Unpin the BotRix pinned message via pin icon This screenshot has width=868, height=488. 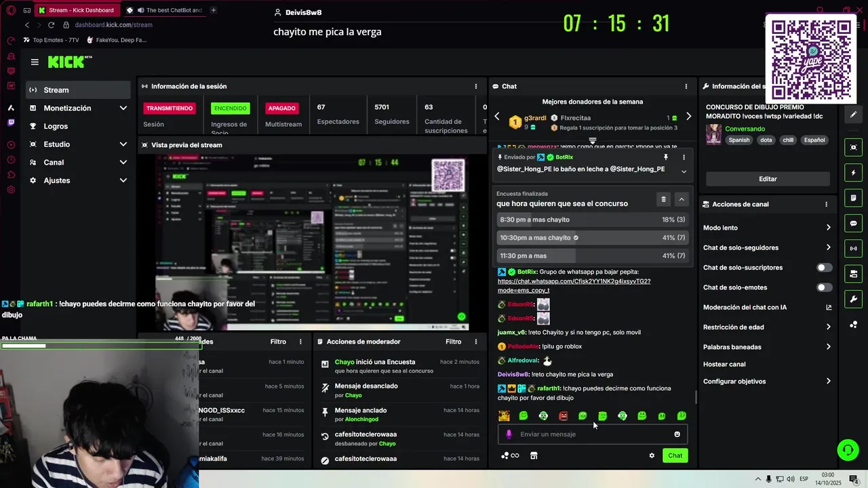click(665, 157)
